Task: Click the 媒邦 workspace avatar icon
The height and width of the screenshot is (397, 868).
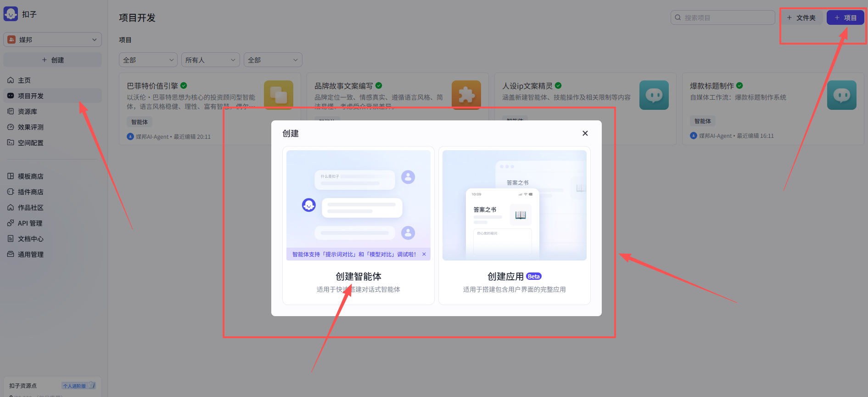Action: tap(11, 40)
